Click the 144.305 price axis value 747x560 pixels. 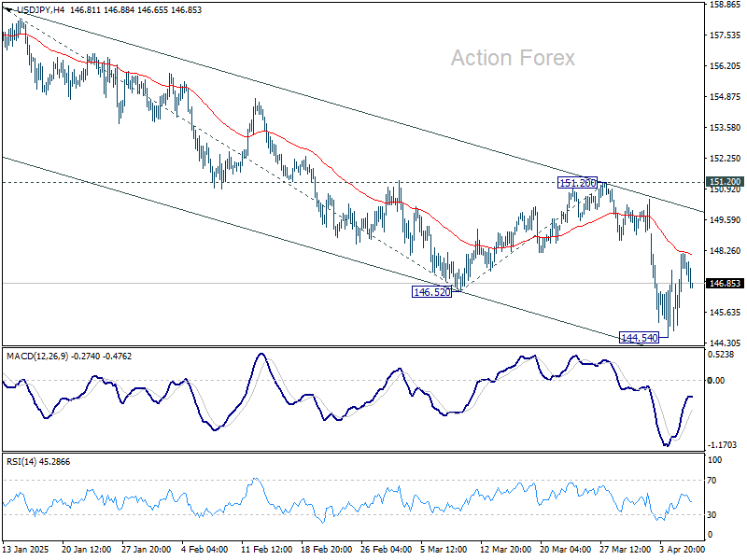pos(725,343)
